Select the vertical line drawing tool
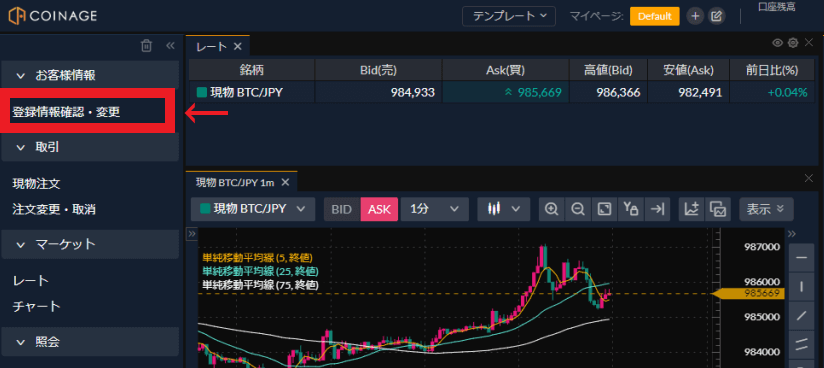Screen dimensions: 824x368 click(801, 287)
